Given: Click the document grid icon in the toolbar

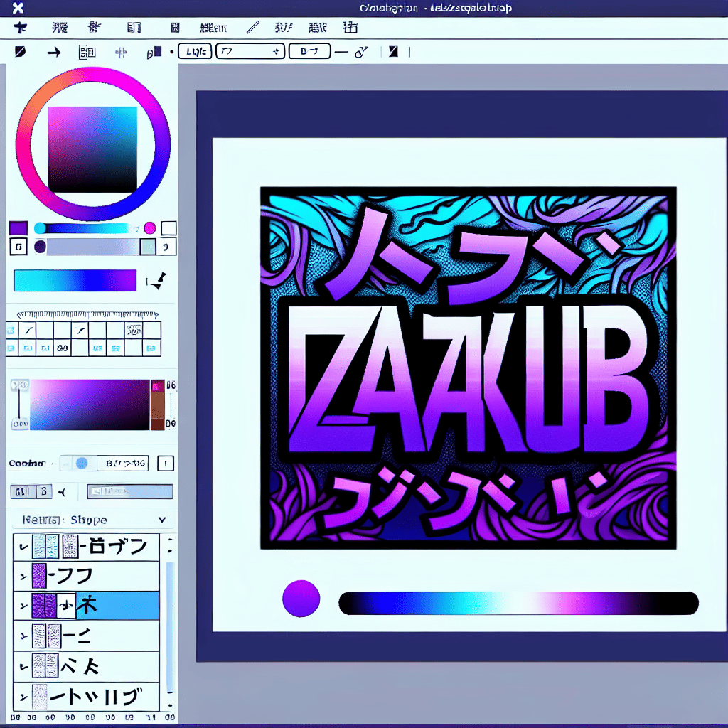Looking at the screenshot, I should (x=87, y=52).
